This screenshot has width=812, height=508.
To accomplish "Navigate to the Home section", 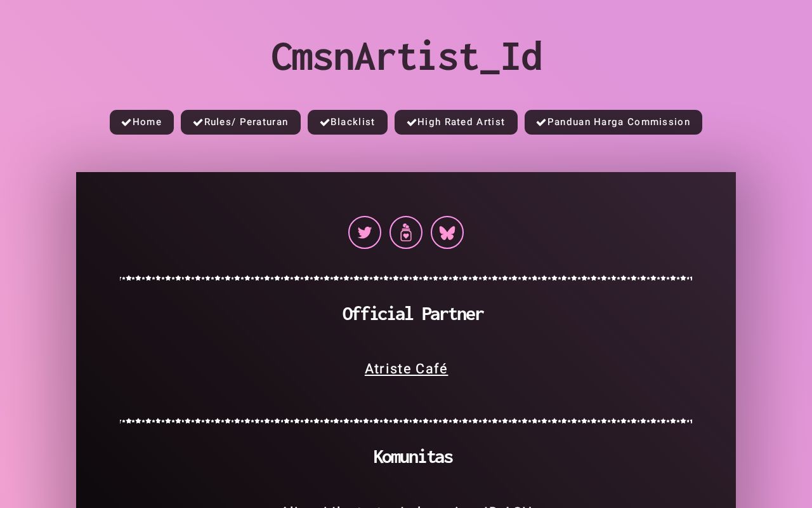I will coord(141,122).
